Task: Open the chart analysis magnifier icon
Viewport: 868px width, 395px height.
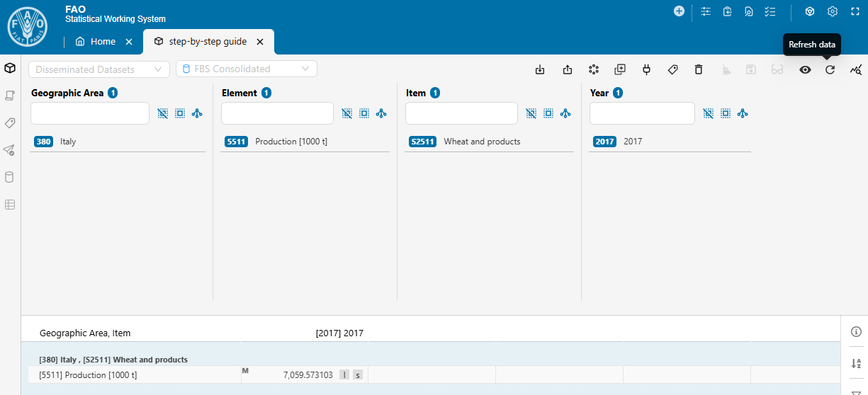Action: pos(856,69)
